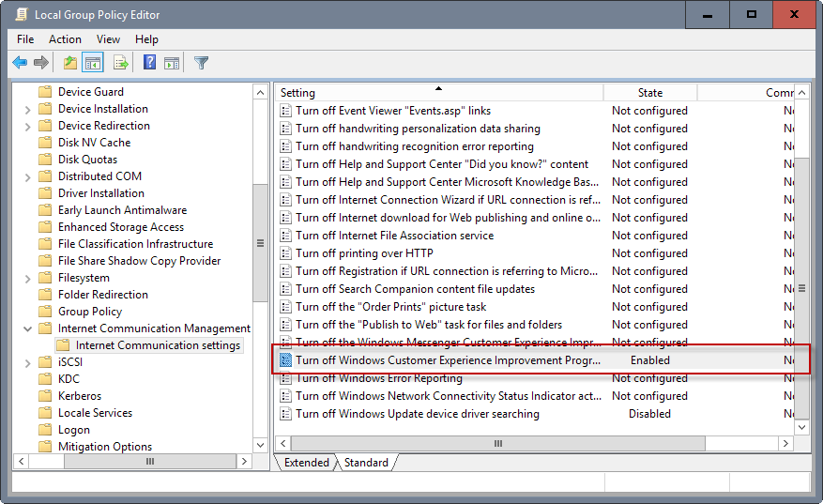Click the Kerberos folder icon
Image resolution: width=823 pixels, height=504 pixels.
(45, 396)
